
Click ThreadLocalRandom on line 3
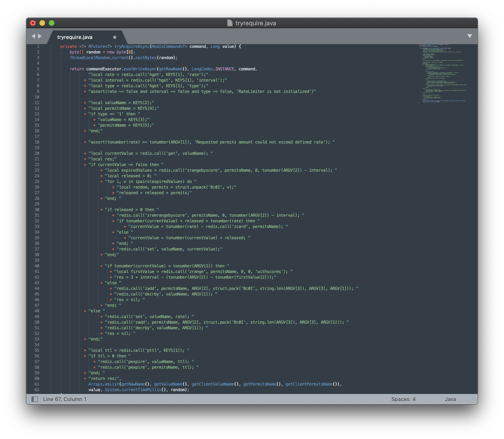[x=90, y=58]
